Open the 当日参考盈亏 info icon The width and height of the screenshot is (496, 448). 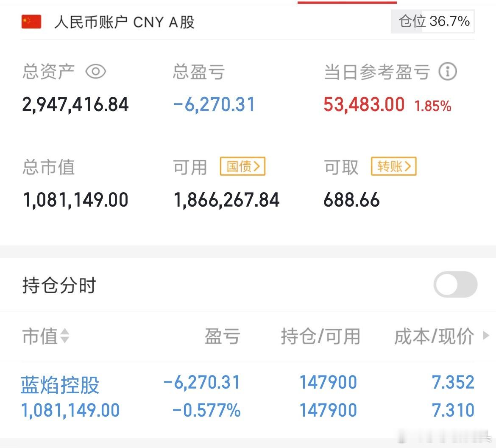448,72
